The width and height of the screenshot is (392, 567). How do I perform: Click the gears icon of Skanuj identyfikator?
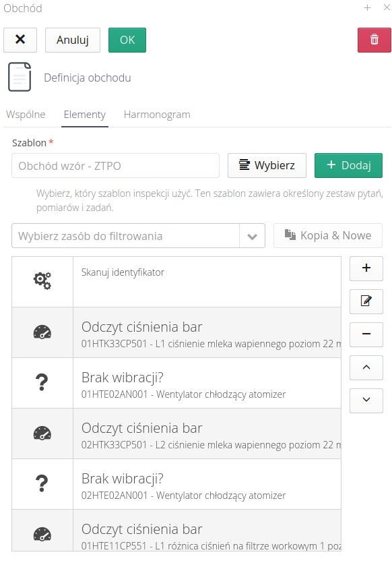pos(42,281)
